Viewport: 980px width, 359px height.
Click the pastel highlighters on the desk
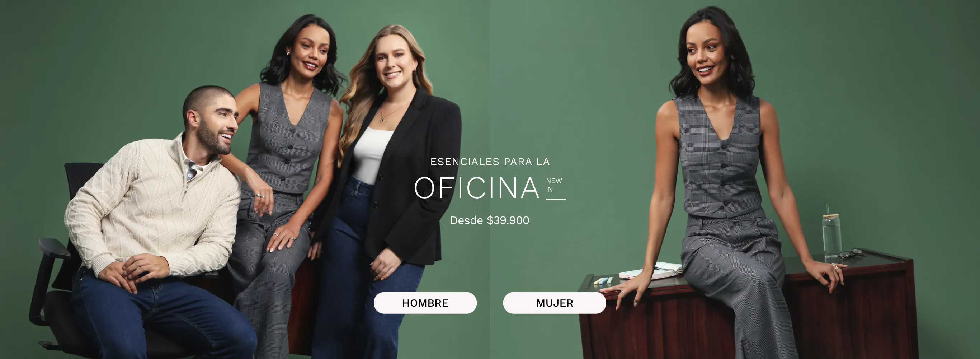(x=603, y=281)
